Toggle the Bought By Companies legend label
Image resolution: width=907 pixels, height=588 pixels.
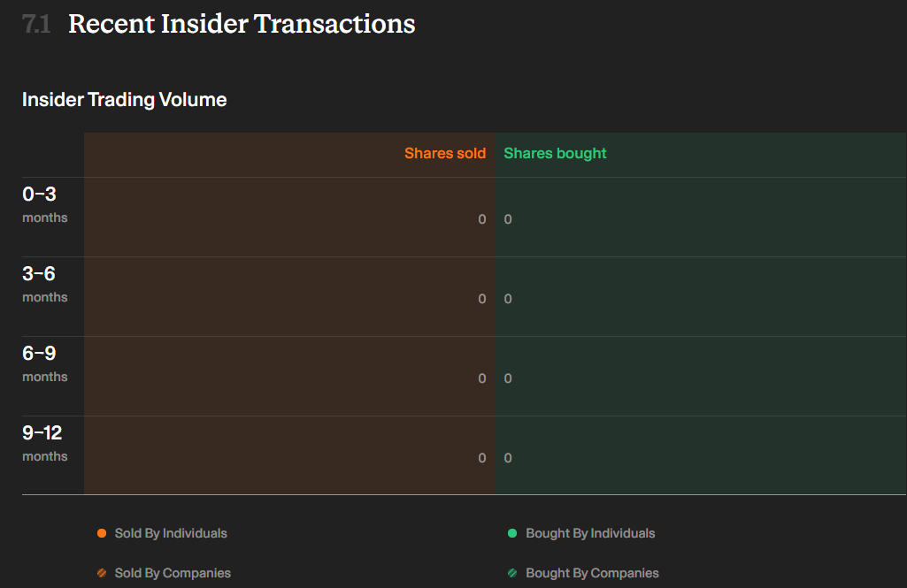click(x=592, y=573)
